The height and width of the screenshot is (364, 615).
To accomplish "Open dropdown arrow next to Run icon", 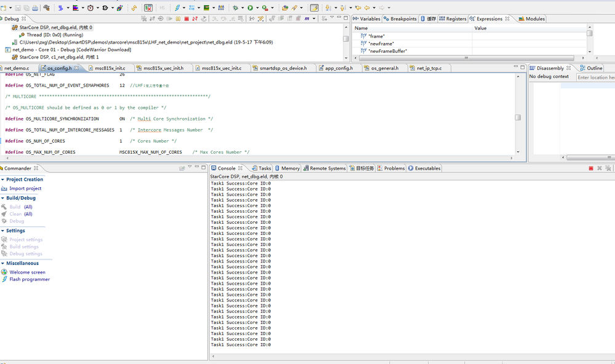I will (257, 8).
